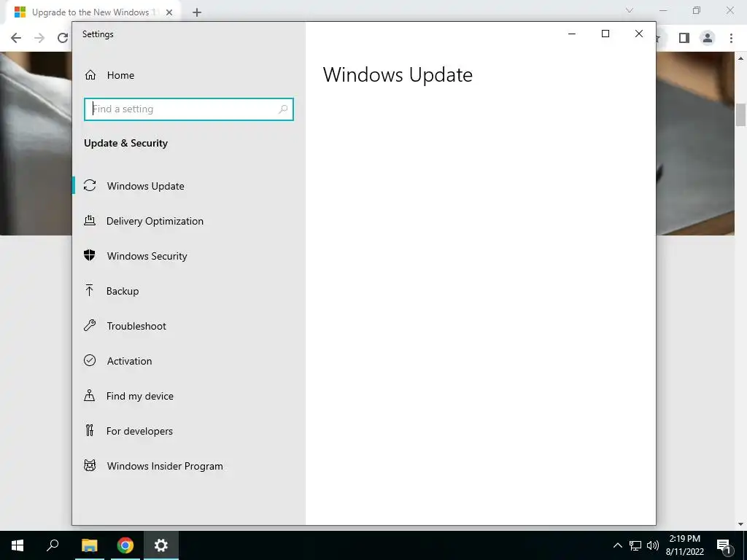747x560 pixels.
Task: Click Chrome page scrollbar thumb
Action: 740,114
